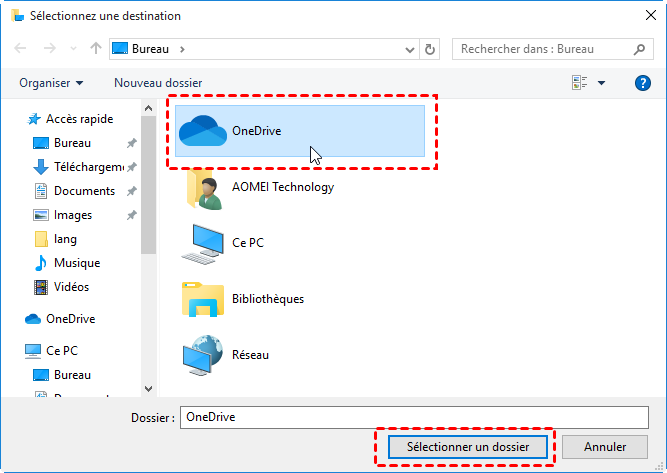Expand the address bar history dropdown

410,50
